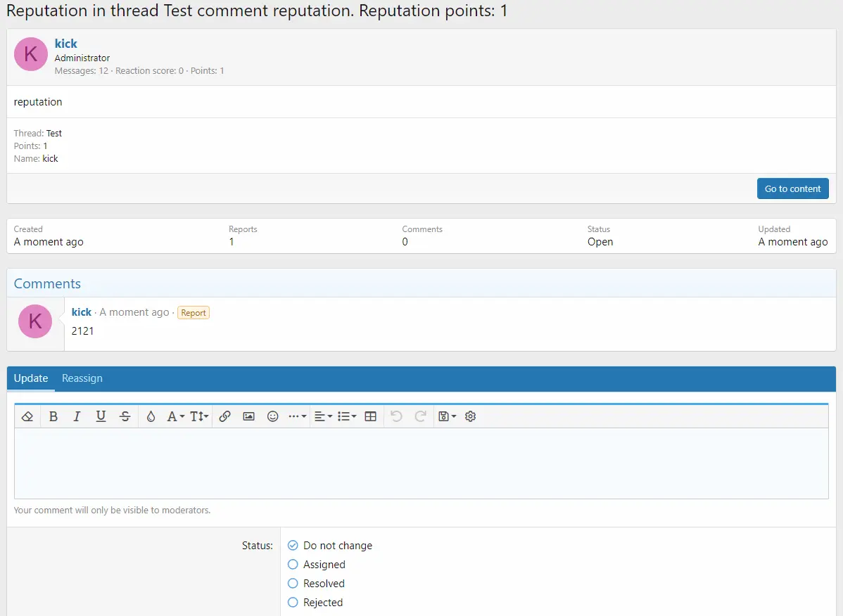Open the font family dropdown
843x616 pixels.
tap(175, 416)
